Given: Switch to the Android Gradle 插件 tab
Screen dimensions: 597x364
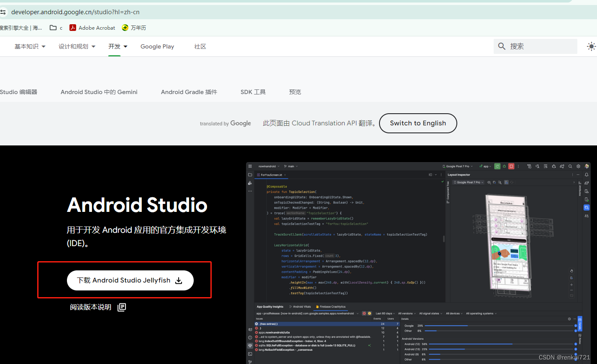Looking at the screenshot, I should click(189, 92).
